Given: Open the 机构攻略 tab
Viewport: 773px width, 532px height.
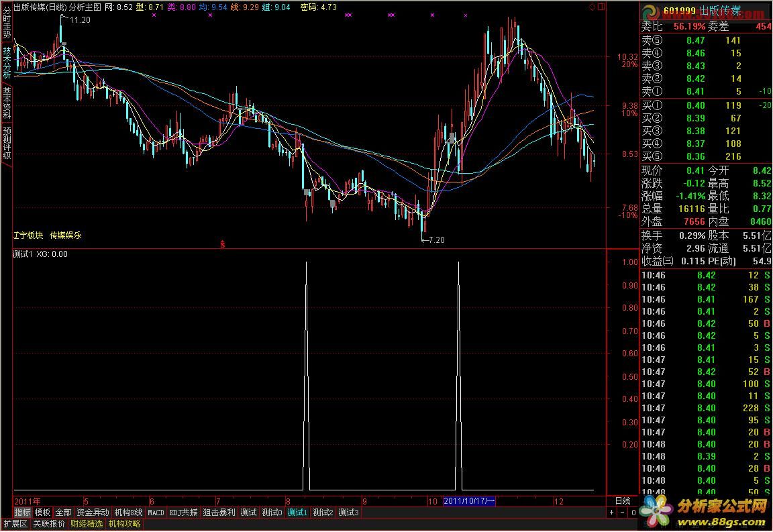Looking at the screenshot, I should (124, 524).
